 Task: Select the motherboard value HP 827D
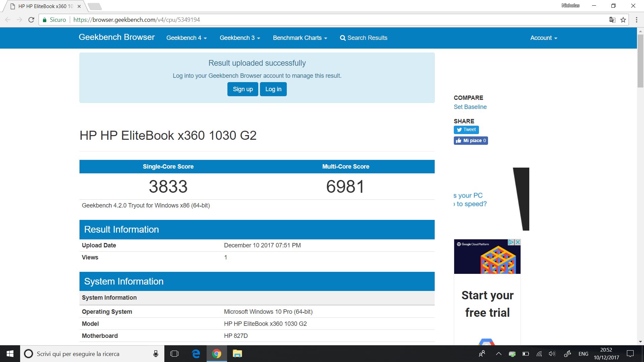(x=236, y=336)
